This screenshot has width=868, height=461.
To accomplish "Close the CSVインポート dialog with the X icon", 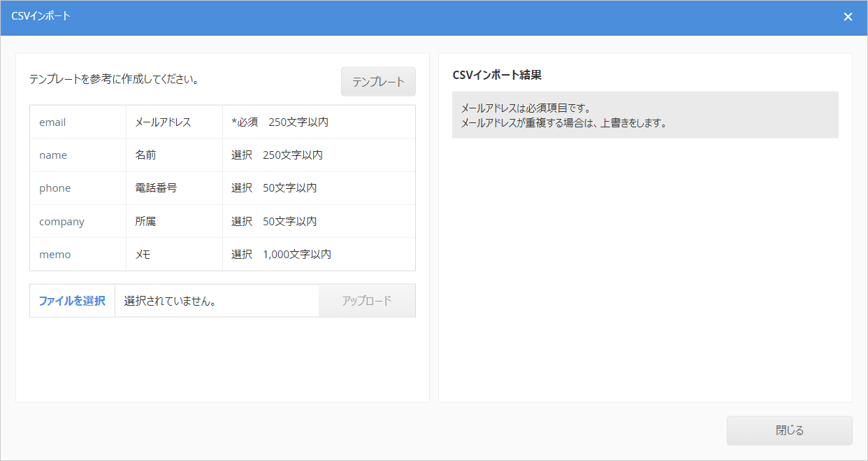I will [x=848, y=17].
